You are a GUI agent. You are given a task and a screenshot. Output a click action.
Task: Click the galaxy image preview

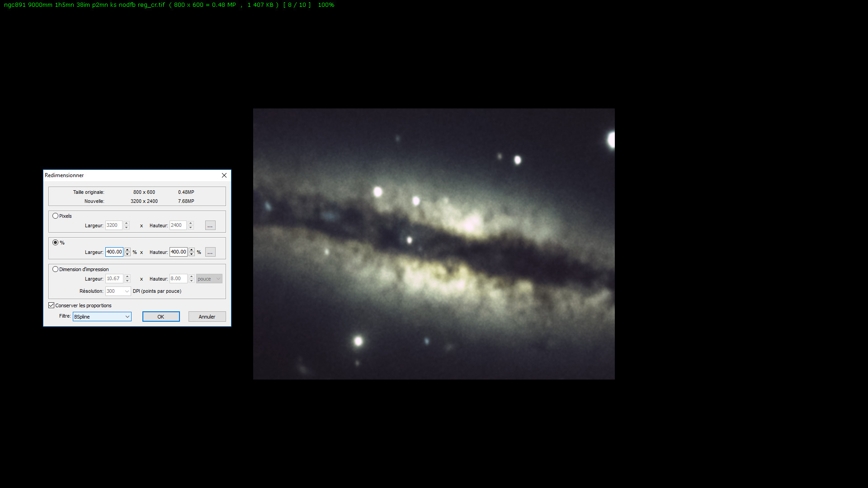point(434,244)
